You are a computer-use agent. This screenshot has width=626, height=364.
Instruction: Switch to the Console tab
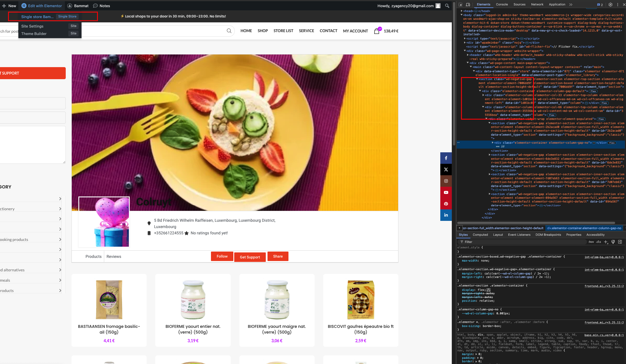pos(502,4)
